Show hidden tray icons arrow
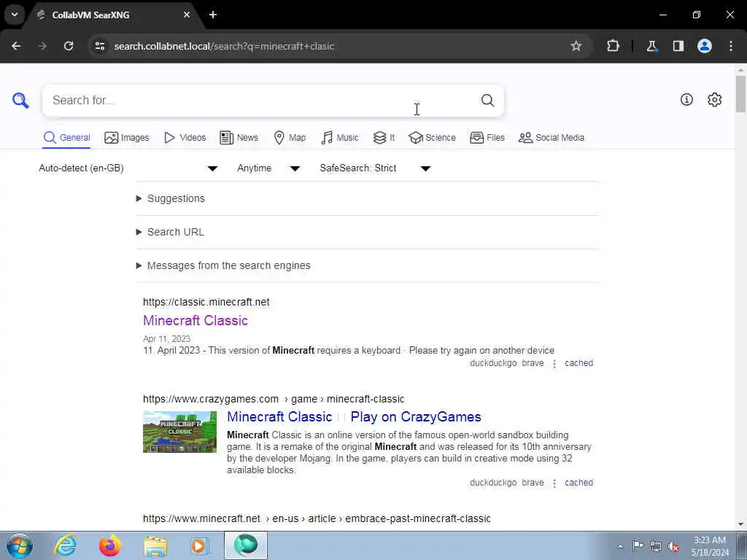Viewport: 747px width, 560px height. [x=620, y=547]
